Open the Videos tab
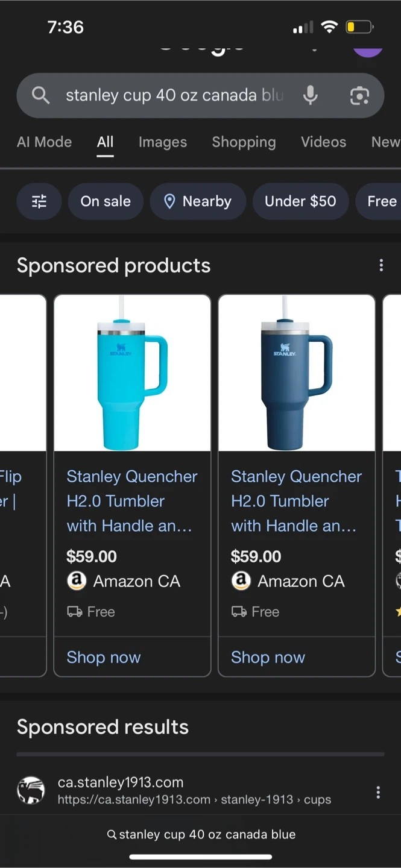The width and height of the screenshot is (401, 868). click(x=324, y=142)
